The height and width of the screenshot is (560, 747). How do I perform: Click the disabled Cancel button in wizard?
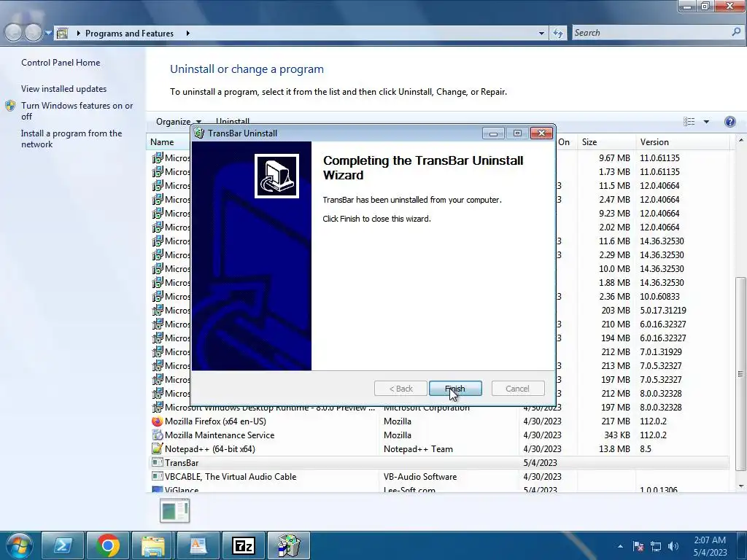pos(517,389)
